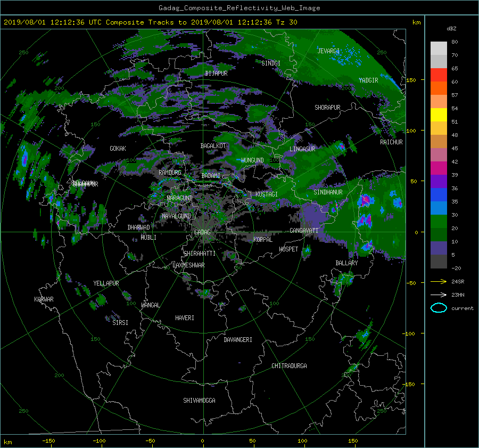Click the KARWAR city label
The height and width of the screenshot is (448, 479).
pyautogui.click(x=44, y=299)
